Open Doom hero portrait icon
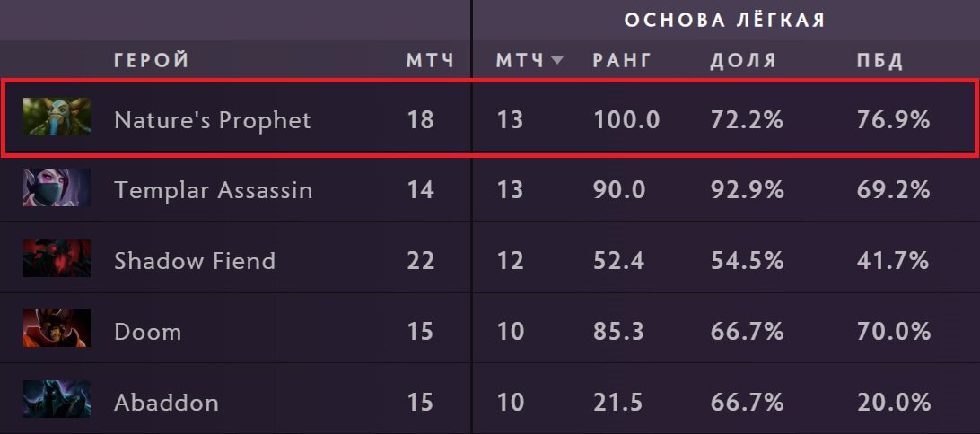The width and height of the screenshot is (980, 434). tap(57, 328)
